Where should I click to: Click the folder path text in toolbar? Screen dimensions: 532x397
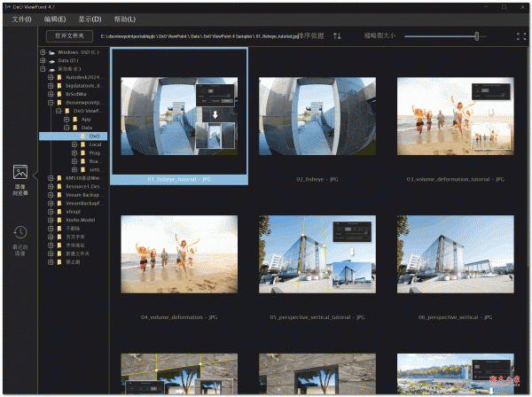click(199, 36)
